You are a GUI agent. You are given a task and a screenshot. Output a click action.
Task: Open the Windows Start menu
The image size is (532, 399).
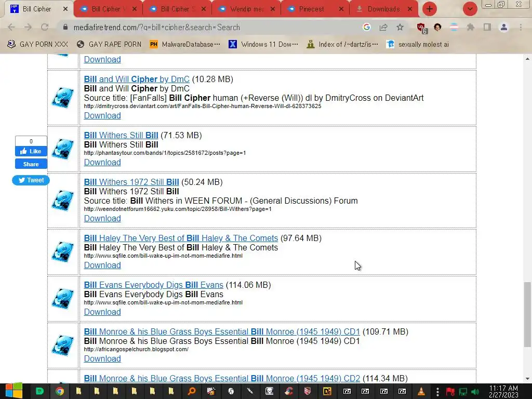point(14,391)
